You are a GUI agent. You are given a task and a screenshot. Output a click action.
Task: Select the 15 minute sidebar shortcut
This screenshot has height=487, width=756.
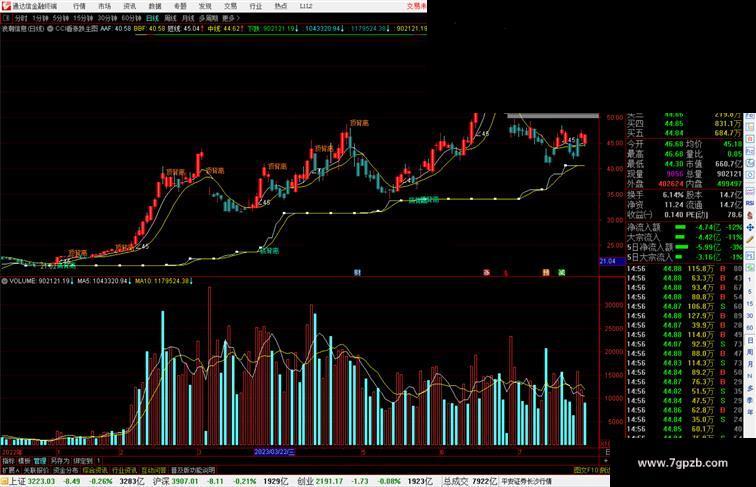tap(750, 304)
